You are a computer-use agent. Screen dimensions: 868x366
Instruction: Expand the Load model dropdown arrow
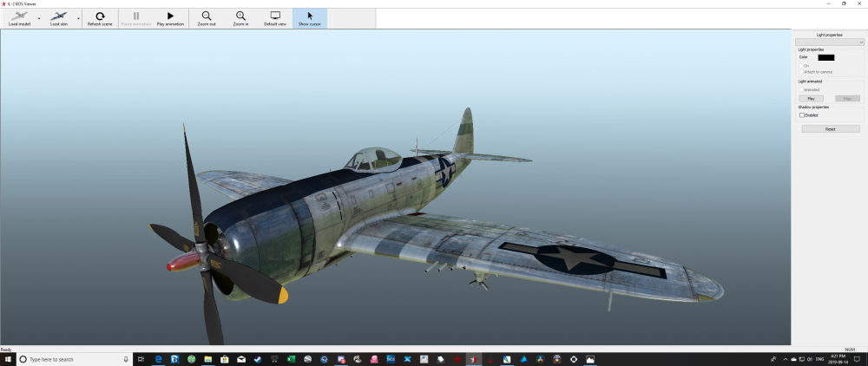pyautogui.click(x=38, y=18)
